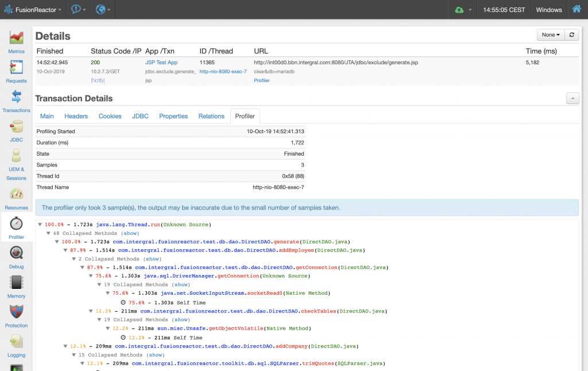Switch to the Main tab
This screenshot has width=588, height=371.
click(x=47, y=116)
